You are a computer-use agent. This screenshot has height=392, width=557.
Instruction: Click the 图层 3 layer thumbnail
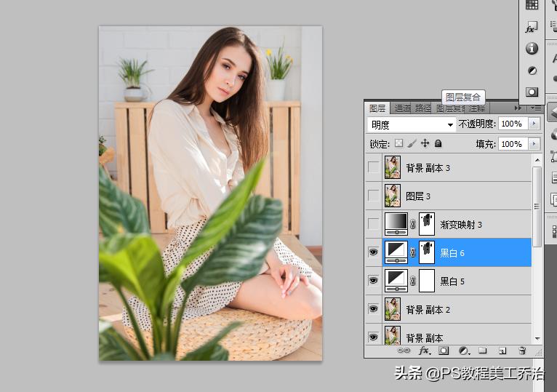click(x=393, y=196)
